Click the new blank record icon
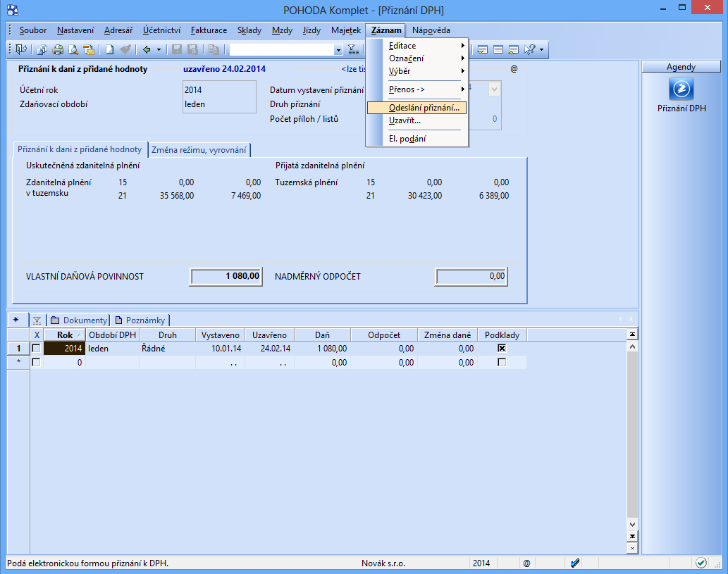Screen dimensions: 728x574 110,49
